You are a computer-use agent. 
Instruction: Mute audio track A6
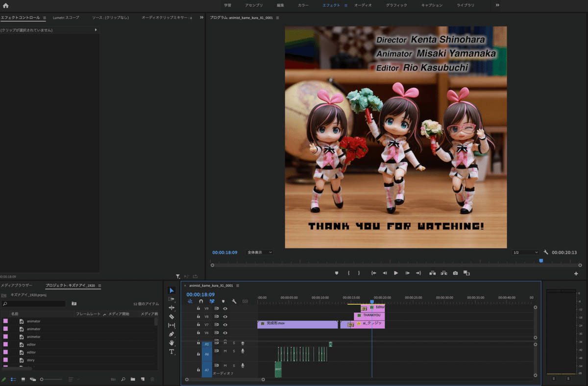(225, 351)
